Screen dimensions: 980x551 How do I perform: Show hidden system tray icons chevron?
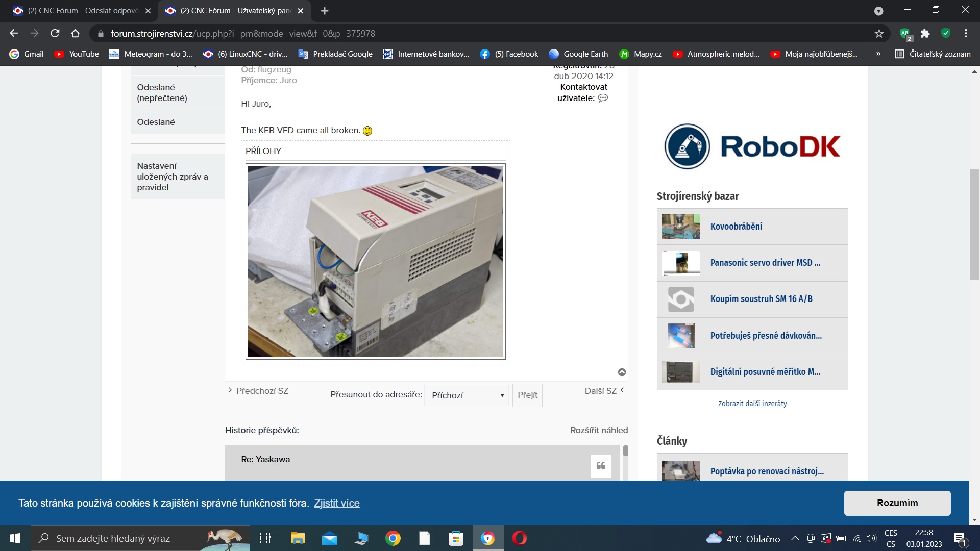coord(795,539)
